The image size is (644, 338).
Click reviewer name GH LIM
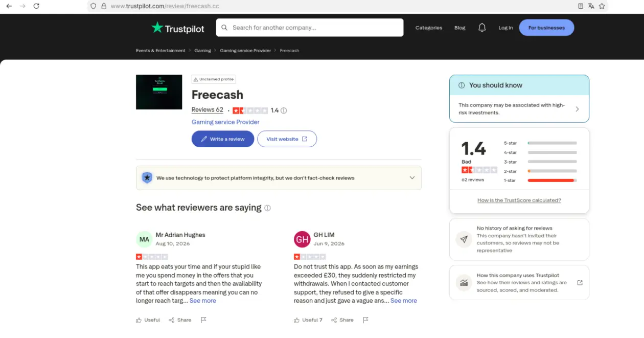[324, 235]
